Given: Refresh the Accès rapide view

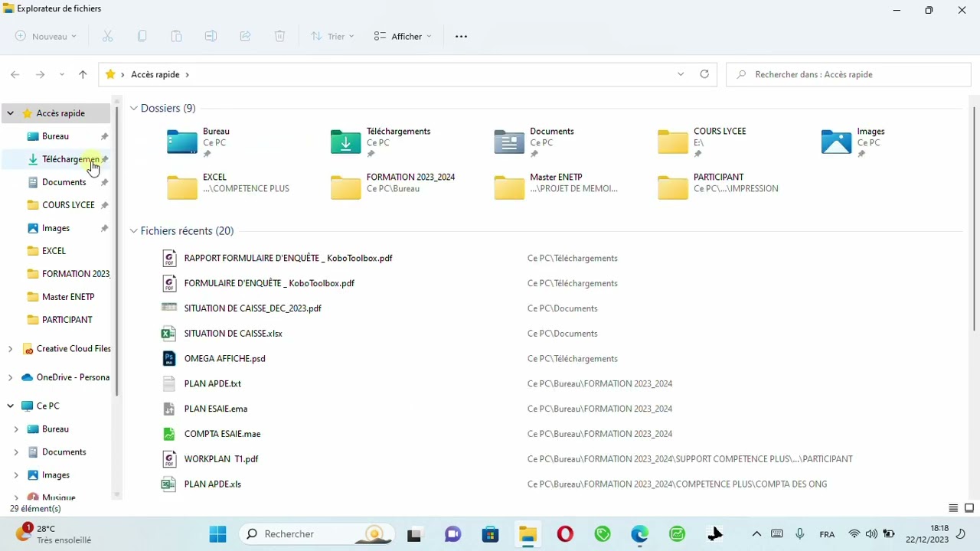Looking at the screenshot, I should pyautogui.click(x=704, y=74).
